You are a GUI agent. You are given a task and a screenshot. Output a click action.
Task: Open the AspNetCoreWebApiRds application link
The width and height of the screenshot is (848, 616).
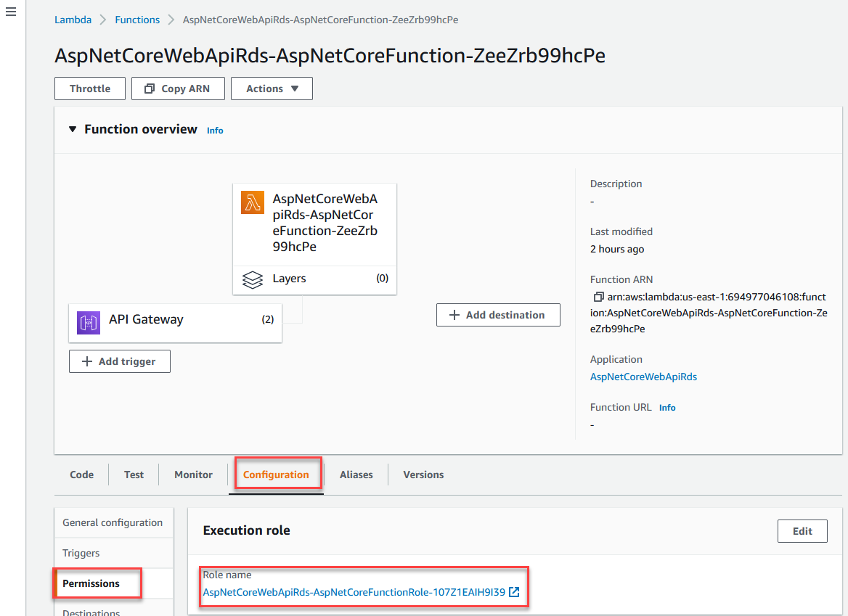click(643, 377)
